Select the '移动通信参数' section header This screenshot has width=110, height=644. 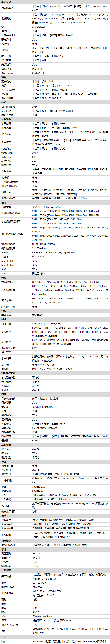click(x=8, y=373)
